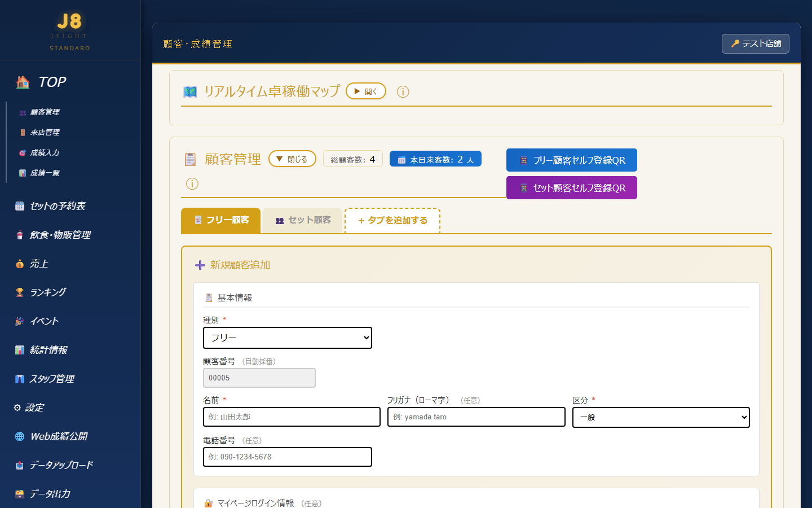The height and width of the screenshot is (508, 812).
Task: Add a tab with タブを追加する
Action: [x=392, y=220]
